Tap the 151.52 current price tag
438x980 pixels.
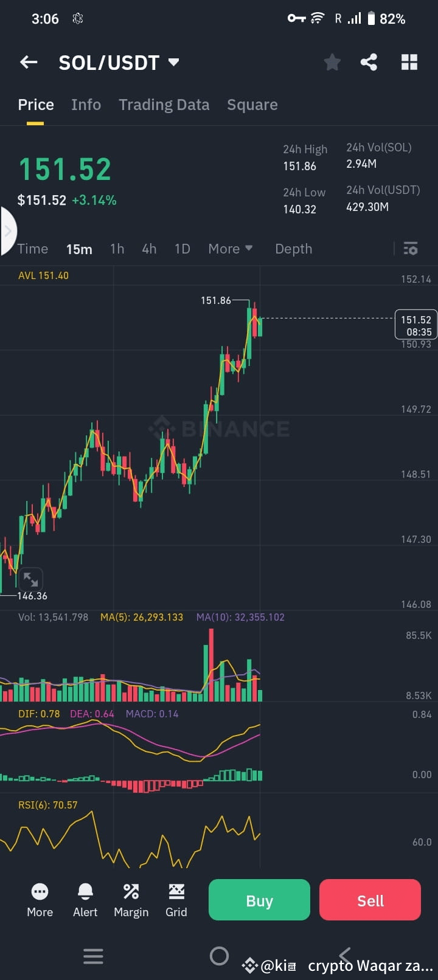click(x=415, y=325)
